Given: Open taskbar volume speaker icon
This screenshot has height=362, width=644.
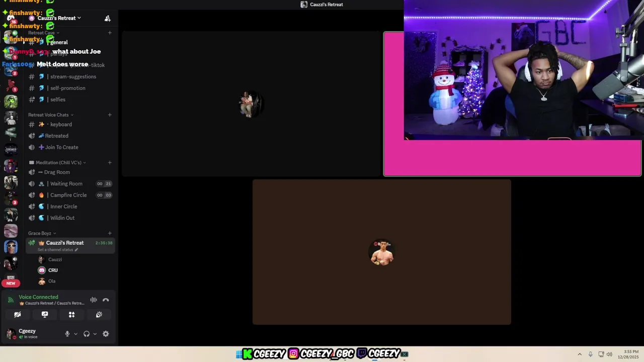Looking at the screenshot, I should coord(610,354).
